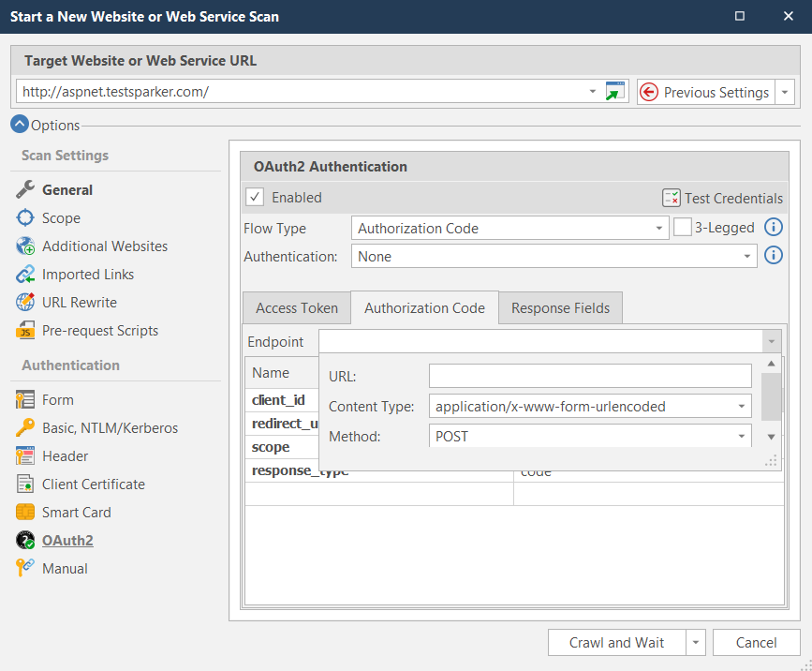Enable the 3-Legged checkbox

click(683, 228)
